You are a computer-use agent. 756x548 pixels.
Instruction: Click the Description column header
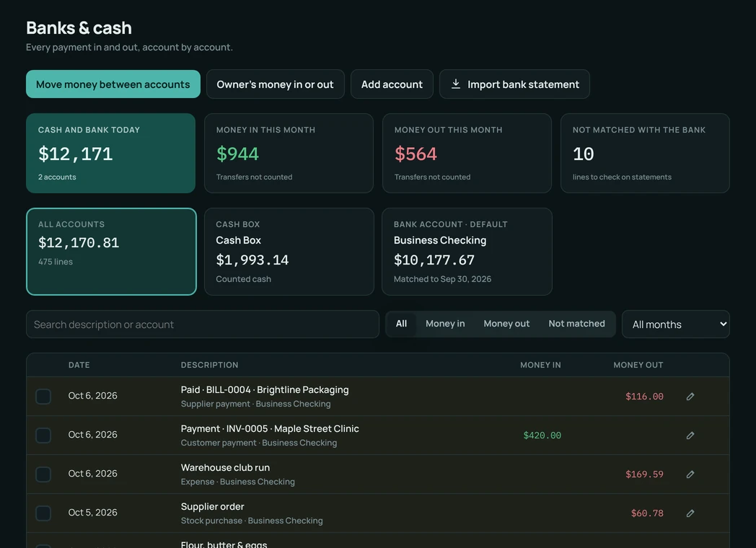pos(209,365)
